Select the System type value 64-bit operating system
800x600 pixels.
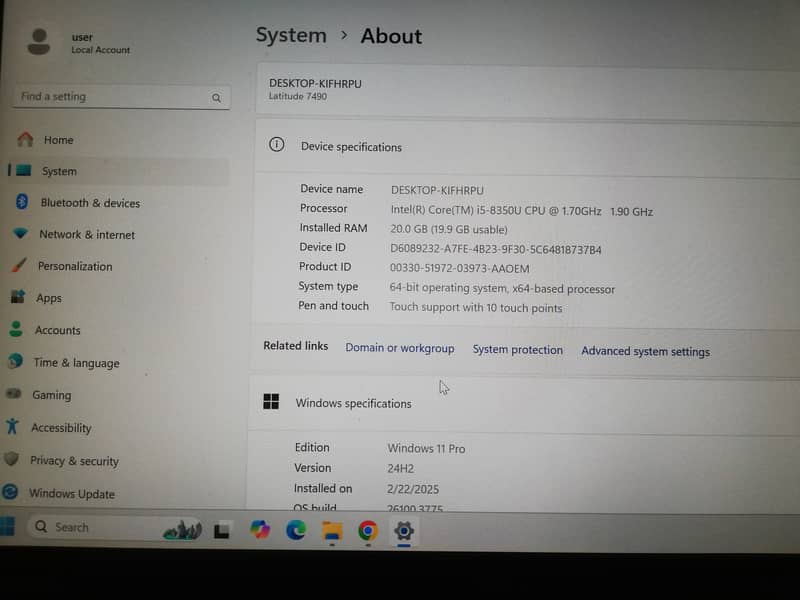502,288
